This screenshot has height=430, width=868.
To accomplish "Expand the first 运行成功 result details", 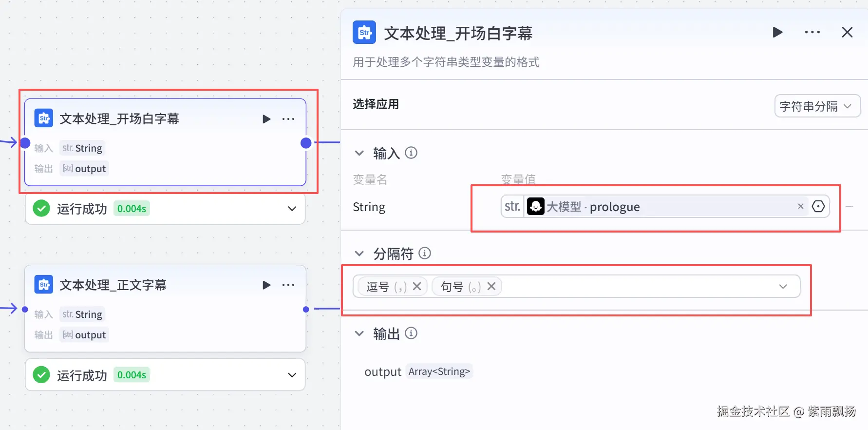I will click(x=292, y=209).
